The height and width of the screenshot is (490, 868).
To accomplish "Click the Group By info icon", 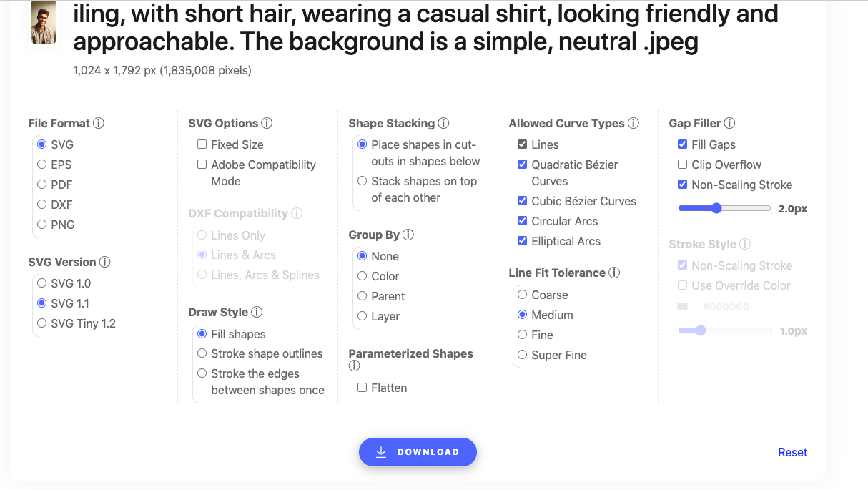I will tap(408, 235).
